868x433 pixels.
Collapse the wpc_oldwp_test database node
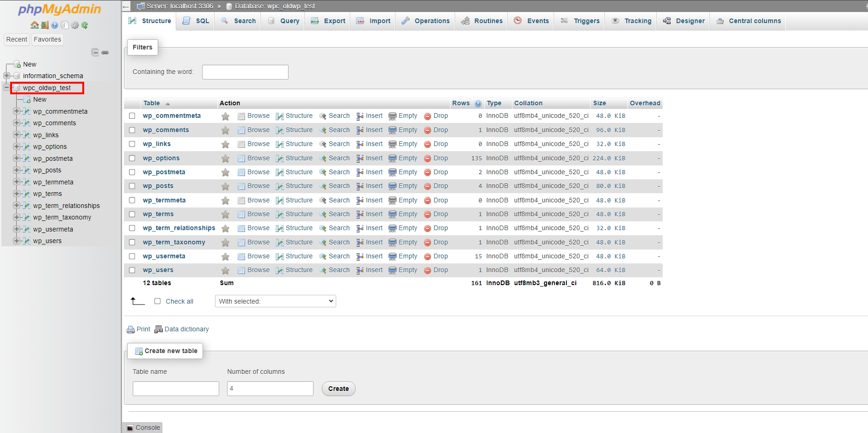[x=6, y=87]
